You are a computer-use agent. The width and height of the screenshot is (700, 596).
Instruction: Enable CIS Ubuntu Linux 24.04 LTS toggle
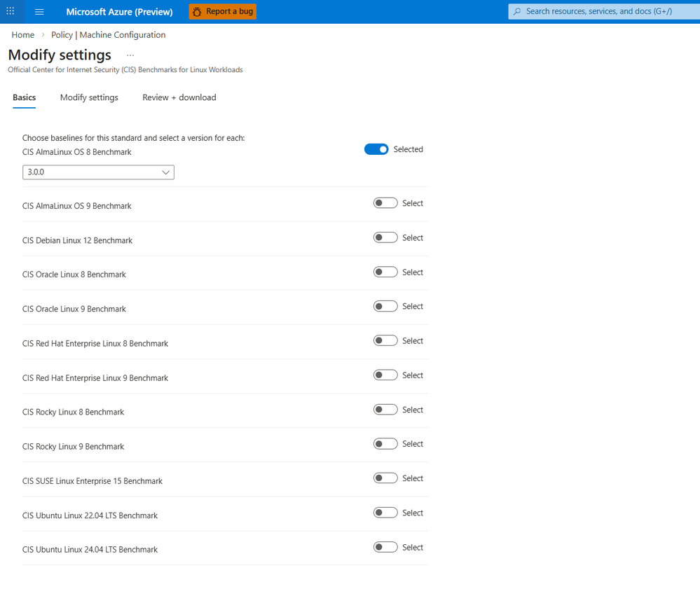coord(385,547)
